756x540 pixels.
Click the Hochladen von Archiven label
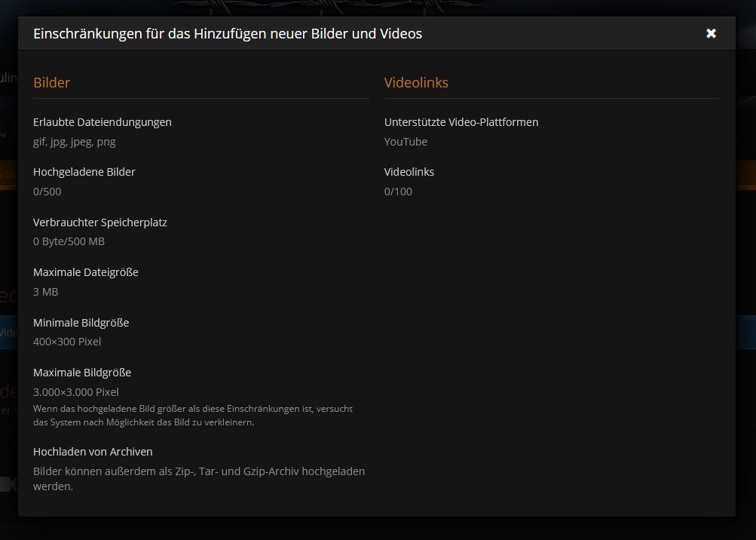coord(93,452)
